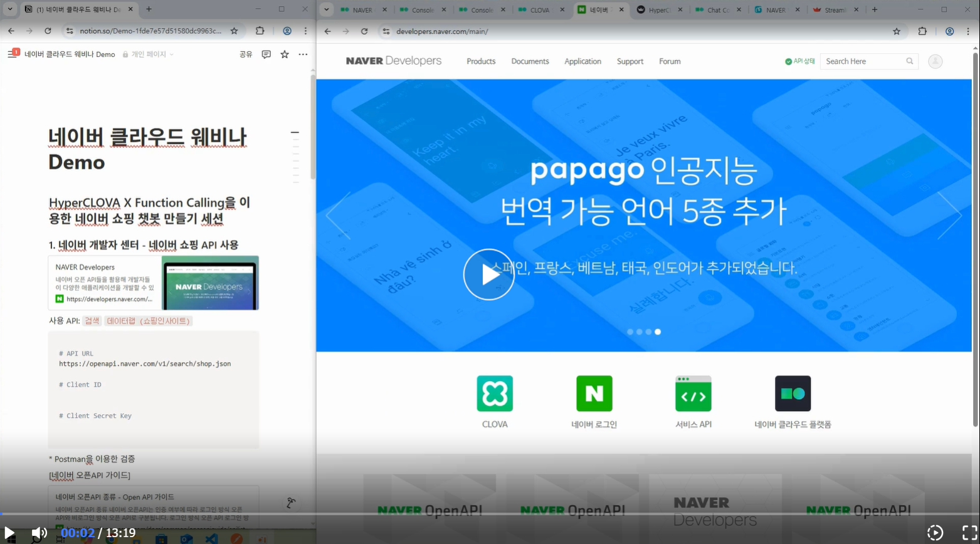Viewport: 980px width, 544px height.
Task: Favorite the Notion page with the star icon
Action: [x=285, y=55]
